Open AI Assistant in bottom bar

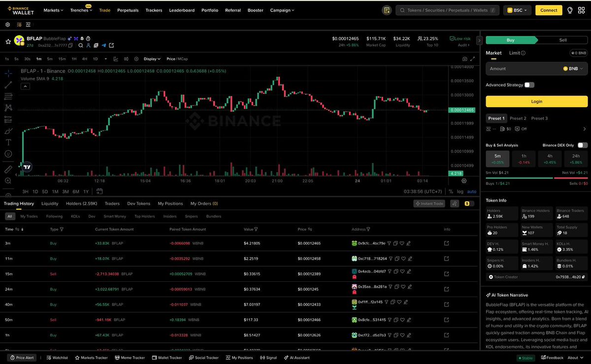click(x=296, y=358)
